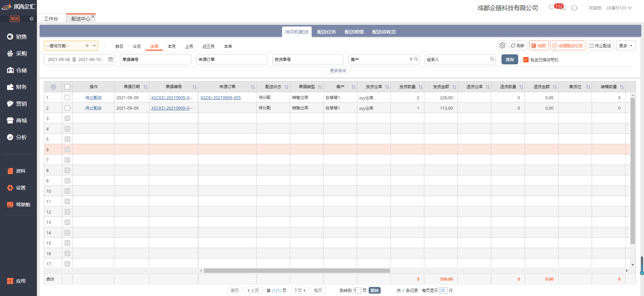This screenshot has height=296, width=644.
Task: Open the 更多 dropdown menu
Action: [626, 46]
